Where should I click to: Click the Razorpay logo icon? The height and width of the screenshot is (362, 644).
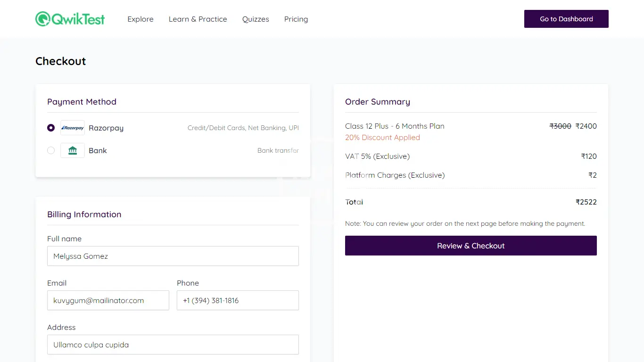pos(73,128)
